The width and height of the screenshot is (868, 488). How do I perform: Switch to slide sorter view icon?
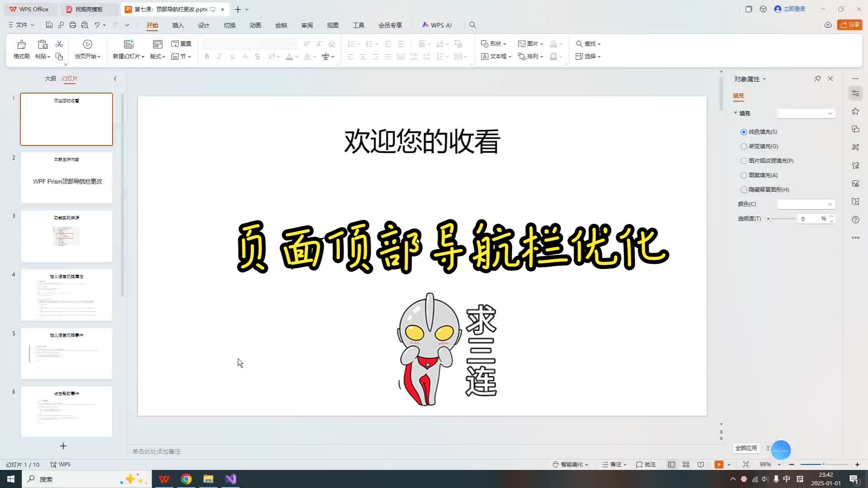[x=686, y=465]
